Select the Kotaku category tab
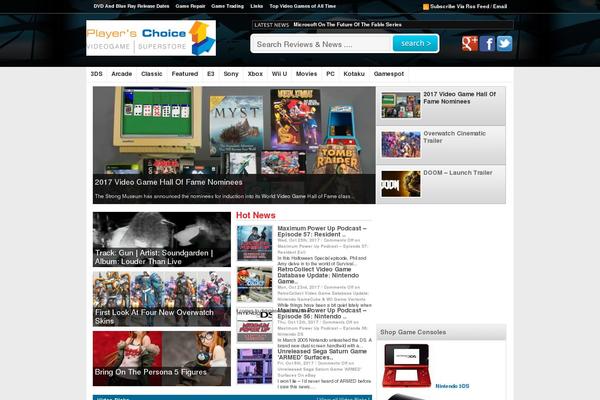The image size is (600, 400). click(354, 74)
